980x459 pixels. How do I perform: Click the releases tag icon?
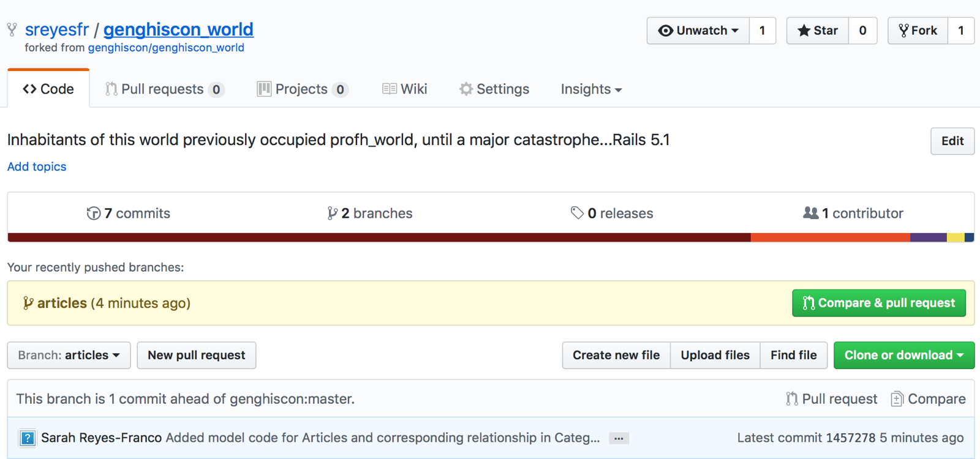(x=577, y=213)
